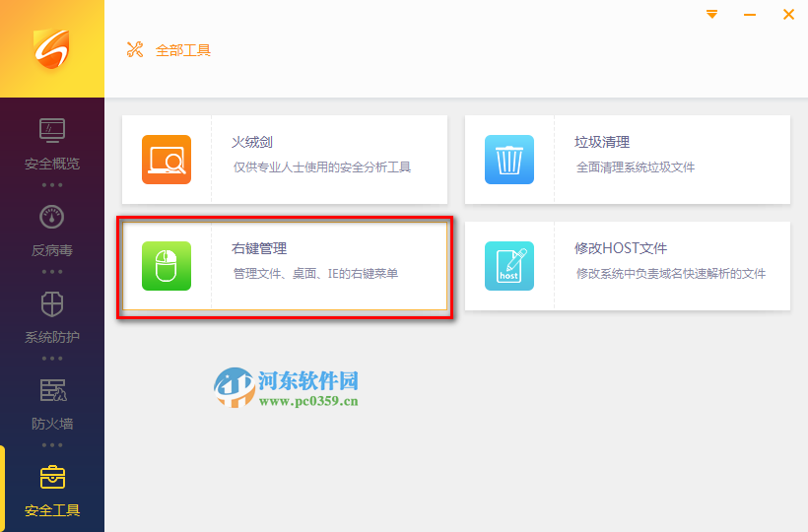Click the 全部工具 wrench icon
Viewport: 808px width, 532px height.
point(135,49)
